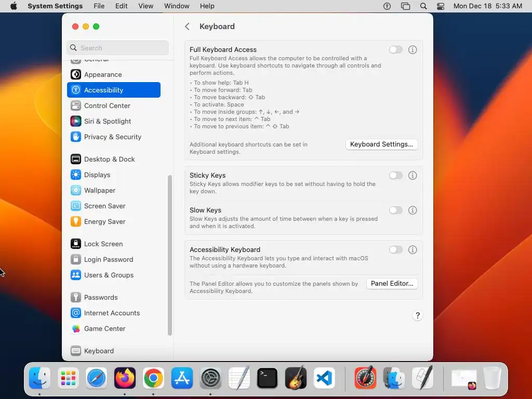This screenshot has height=399, width=532.
Task: Launch Visual Studio Code from Dock
Action: pyautogui.click(x=324, y=378)
